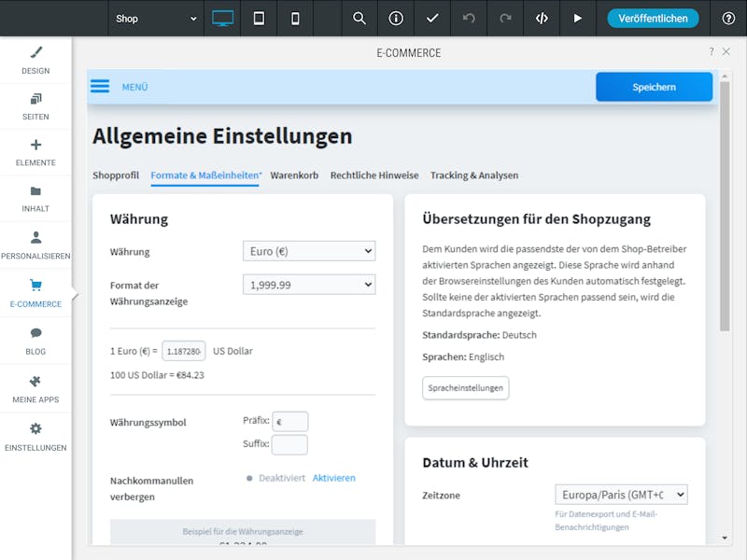Open the Rechtliche Hinweise tab
Image resolution: width=747 pixels, height=560 pixels.
pos(374,175)
